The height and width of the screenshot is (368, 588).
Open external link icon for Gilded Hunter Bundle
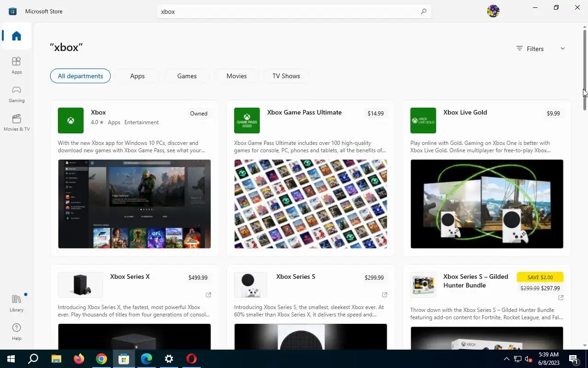point(560,298)
